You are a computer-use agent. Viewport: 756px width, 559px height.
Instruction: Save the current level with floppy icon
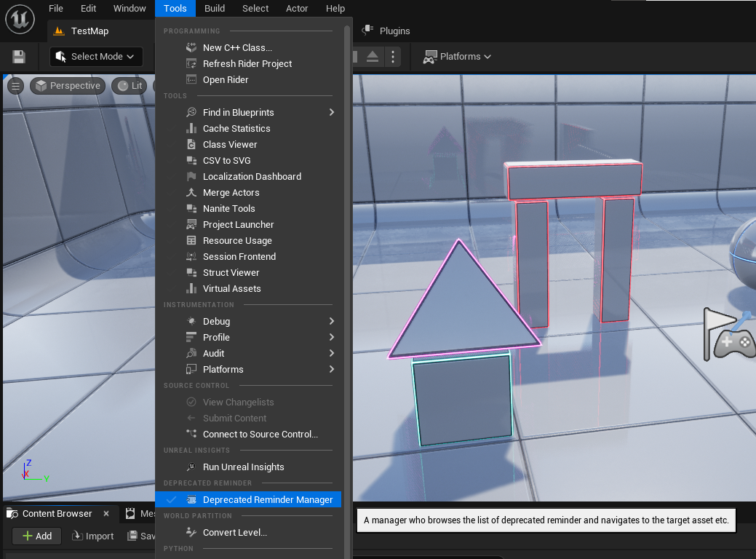19,57
